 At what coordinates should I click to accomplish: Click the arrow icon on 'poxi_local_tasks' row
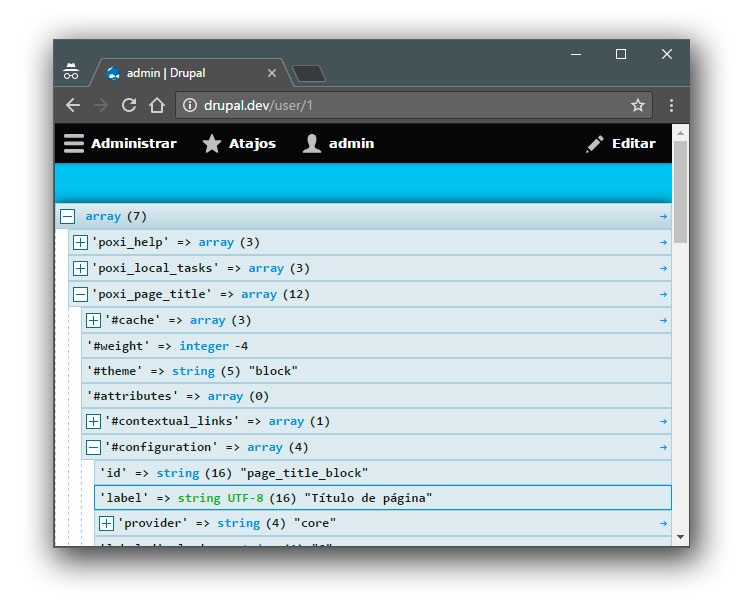point(663,268)
